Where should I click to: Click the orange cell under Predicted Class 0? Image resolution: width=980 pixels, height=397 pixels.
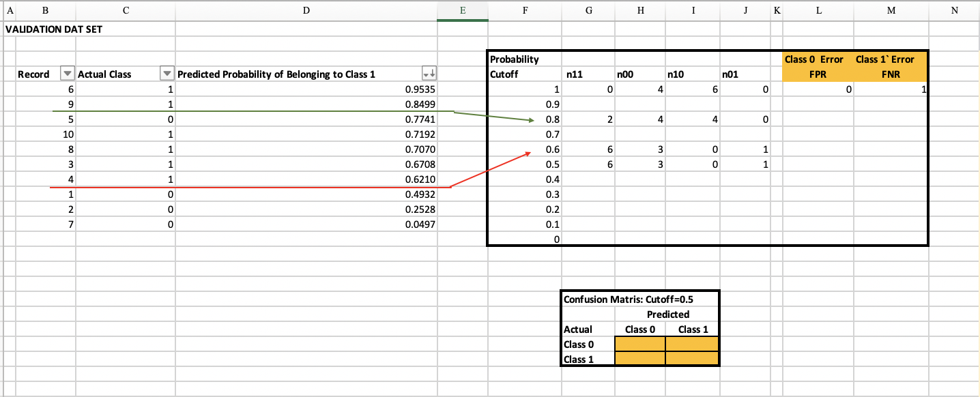click(639, 344)
